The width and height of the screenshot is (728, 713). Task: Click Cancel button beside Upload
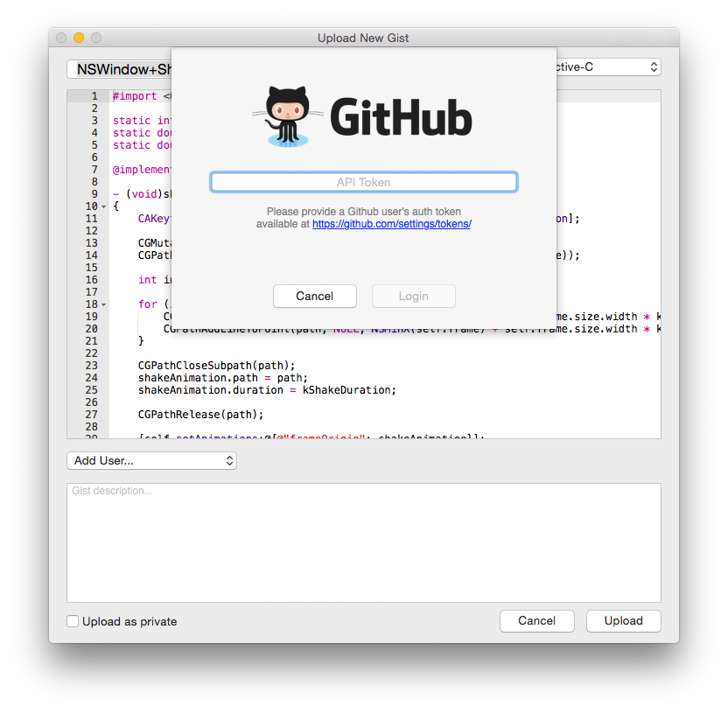pos(536,620)
